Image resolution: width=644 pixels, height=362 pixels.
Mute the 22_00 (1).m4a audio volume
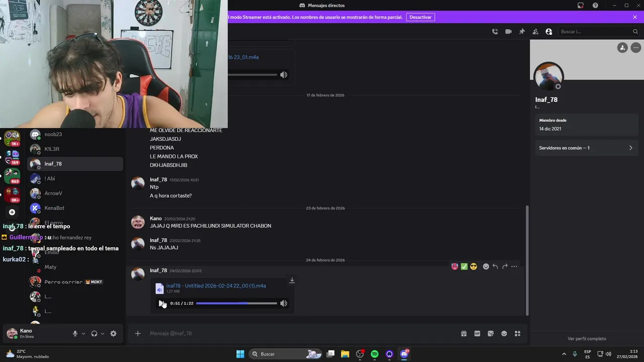pos(284,303)
